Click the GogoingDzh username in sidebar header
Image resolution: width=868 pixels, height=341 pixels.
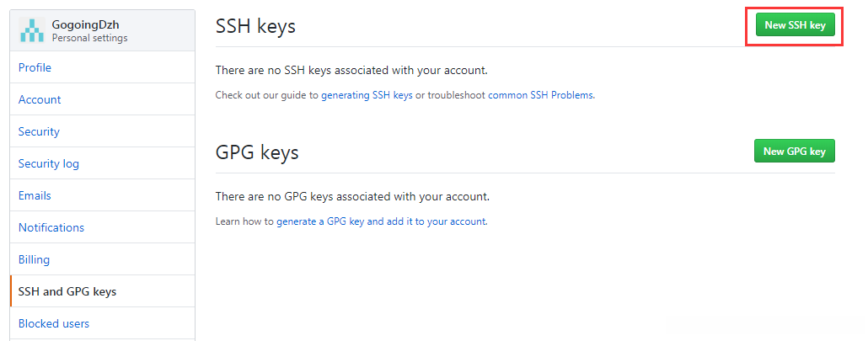tap(85, 24)
